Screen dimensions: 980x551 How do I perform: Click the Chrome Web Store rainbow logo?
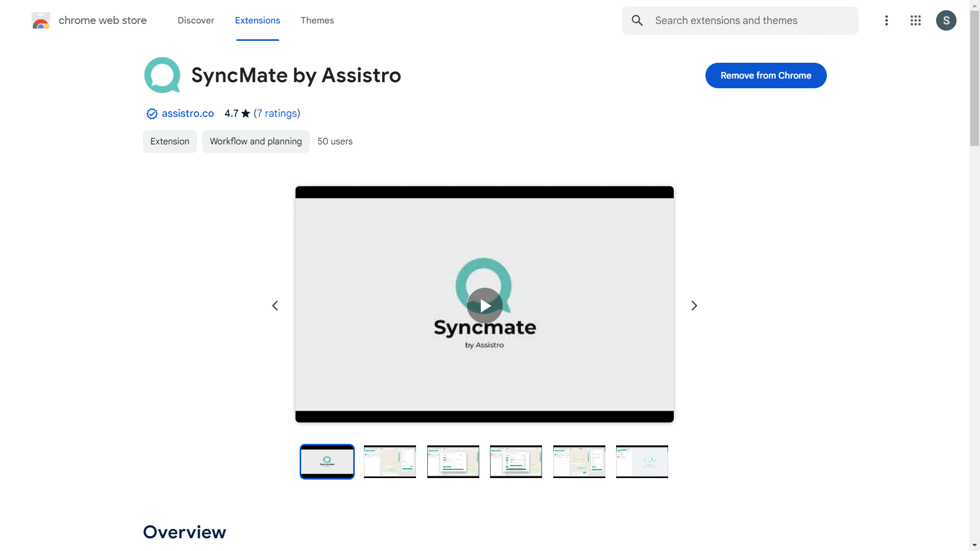coord(41,21)
